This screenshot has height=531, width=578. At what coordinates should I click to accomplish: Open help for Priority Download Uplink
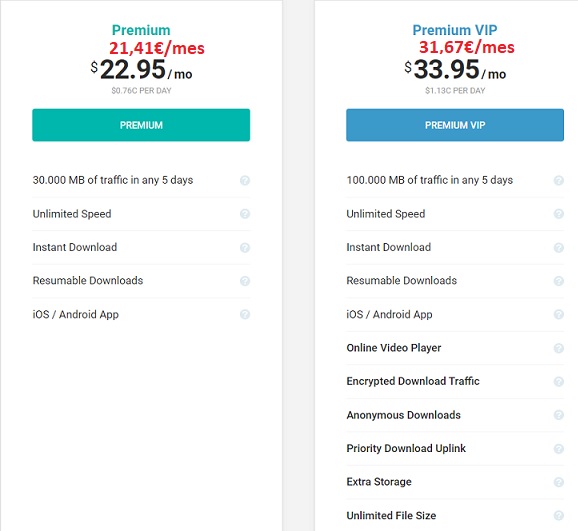559,449
